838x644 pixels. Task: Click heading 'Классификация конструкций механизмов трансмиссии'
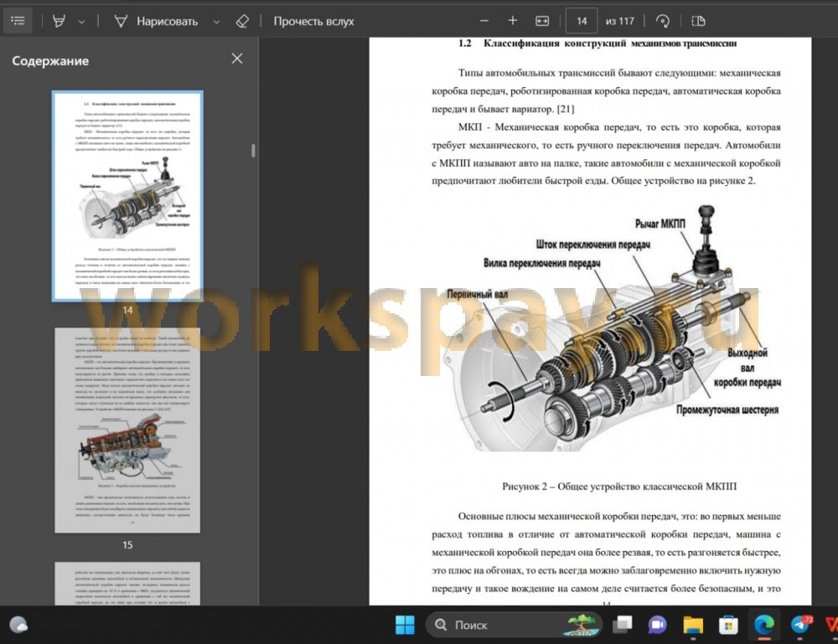610,44
